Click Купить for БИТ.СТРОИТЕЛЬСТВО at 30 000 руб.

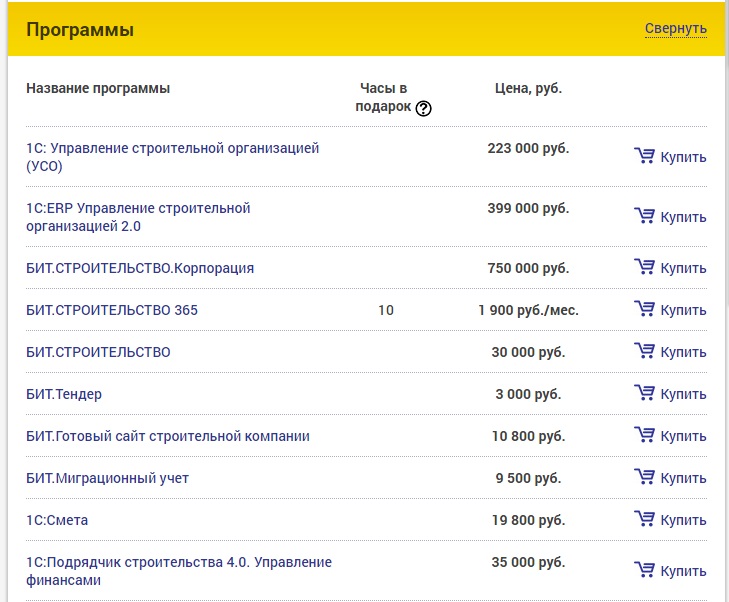click(670, 352)
